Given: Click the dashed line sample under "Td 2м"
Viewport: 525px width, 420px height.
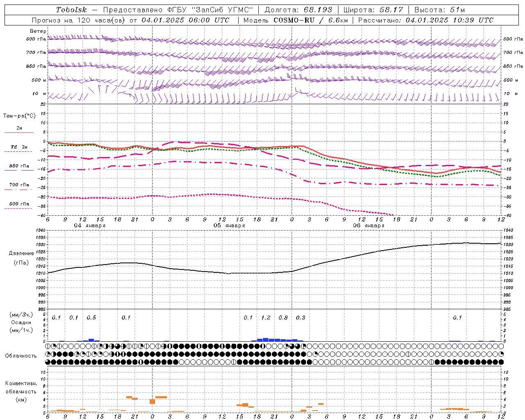Looking at the screenshot, I should point(18,152).
